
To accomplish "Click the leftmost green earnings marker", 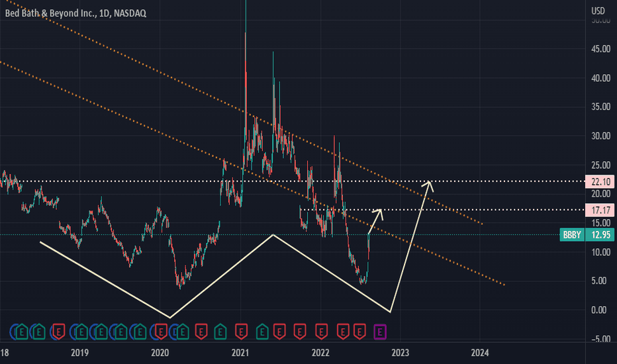I will click(x=22, y=332).
